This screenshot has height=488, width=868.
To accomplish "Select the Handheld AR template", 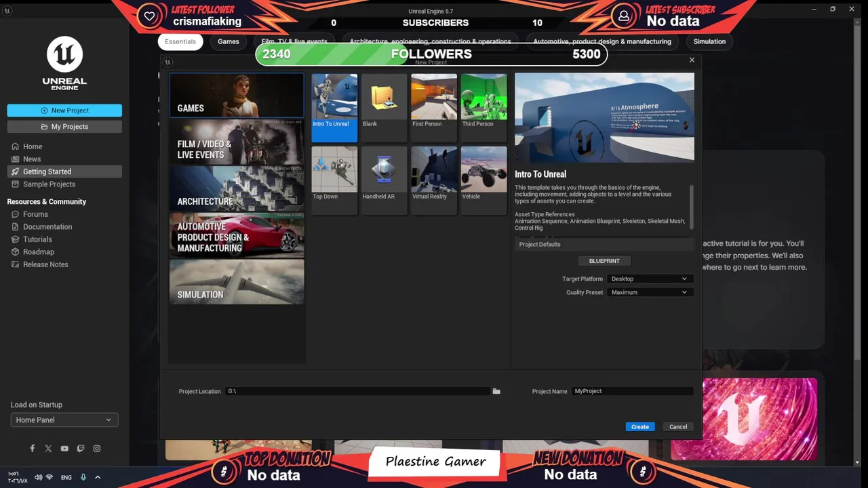I will click(x=384, y=180).
